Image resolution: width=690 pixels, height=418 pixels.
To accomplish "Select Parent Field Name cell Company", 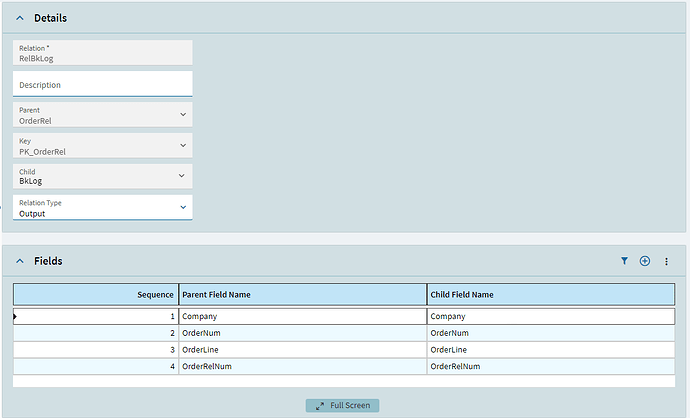I will [303, 316].
